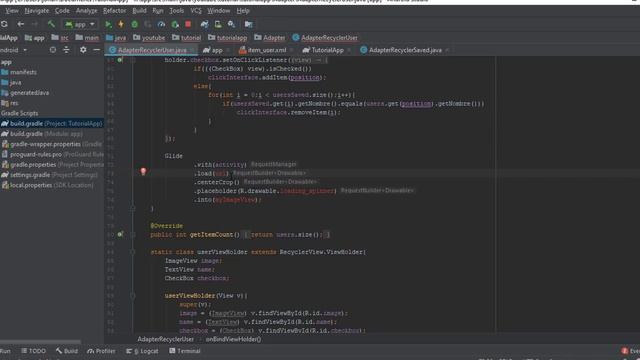Open the AVD Manager device icon
Image resolution: width=640 pixels, height=360 pixels.
click(x=218, y=24)
